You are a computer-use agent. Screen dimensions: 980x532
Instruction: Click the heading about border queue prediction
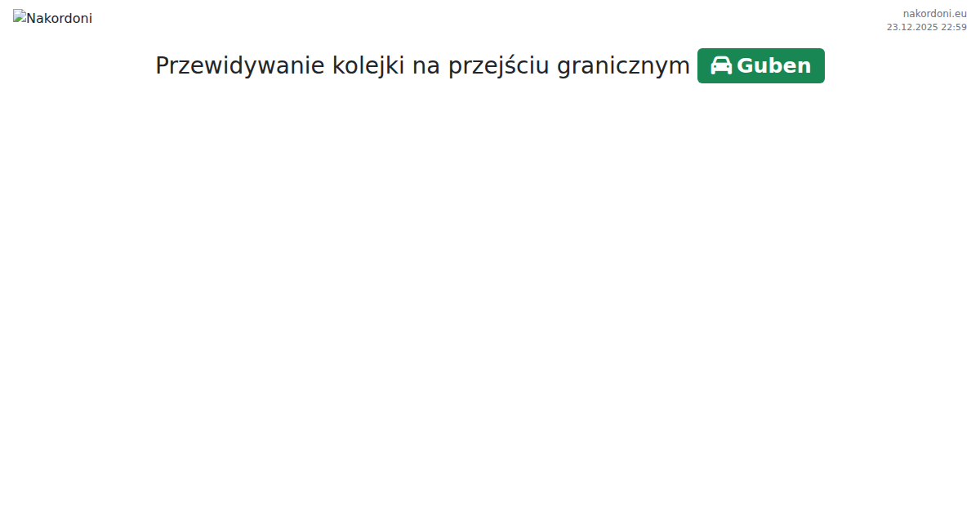click(x=422, y=65)
